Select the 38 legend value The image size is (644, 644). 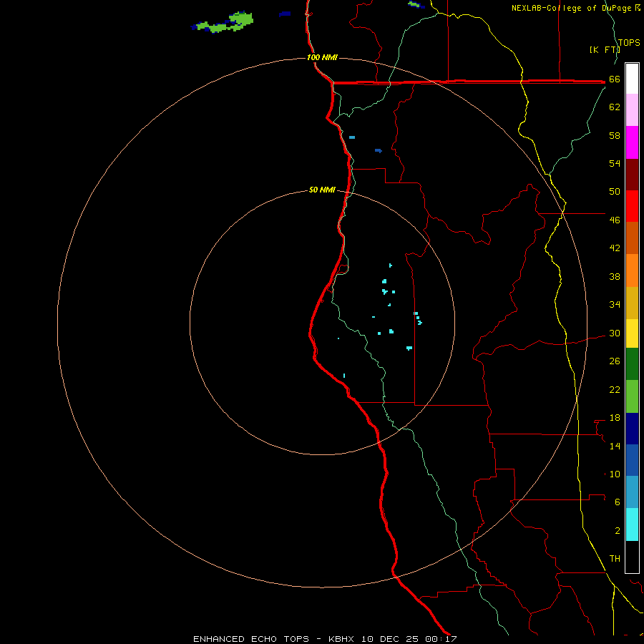pos(615,276)
